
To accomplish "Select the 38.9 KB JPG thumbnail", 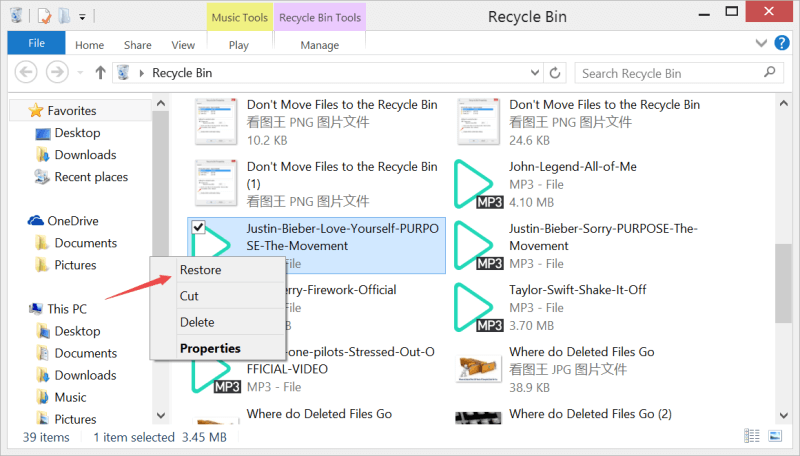I will pyautogui.click(x=478, y=369).
